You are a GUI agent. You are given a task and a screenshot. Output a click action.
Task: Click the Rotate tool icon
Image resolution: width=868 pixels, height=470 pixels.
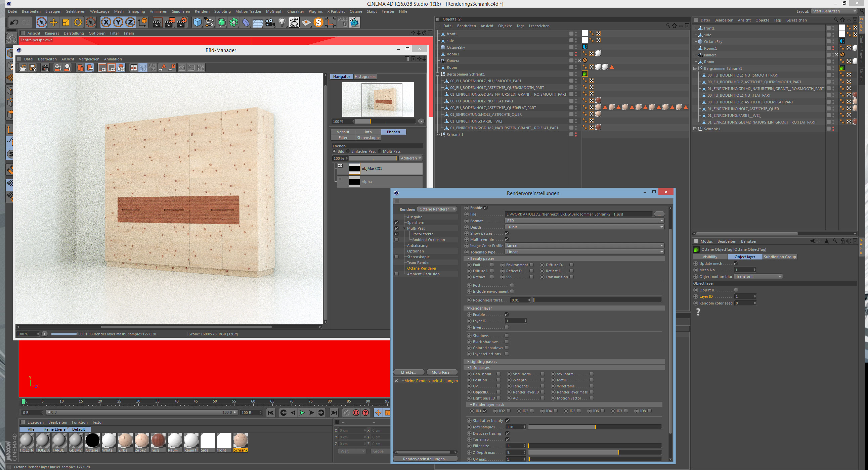point(78,22)
